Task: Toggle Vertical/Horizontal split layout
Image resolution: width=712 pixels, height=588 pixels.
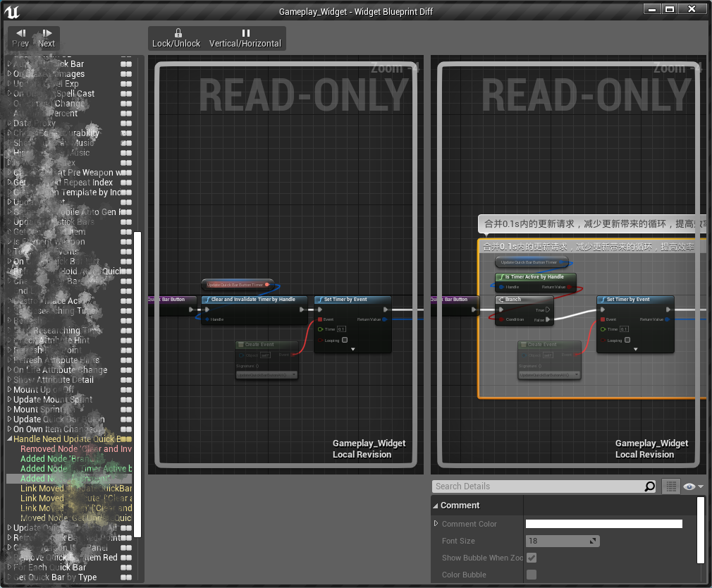Action: click(x=245, y=33)
